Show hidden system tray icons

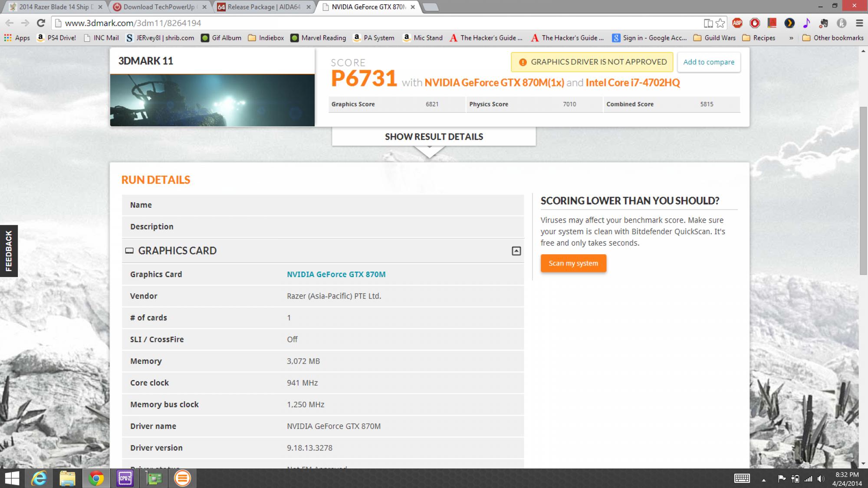(x=763, y=480)
